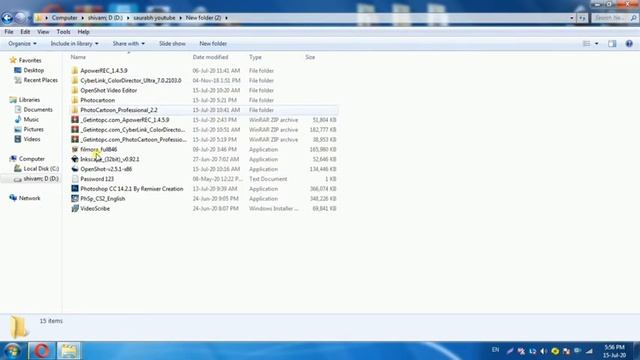
Task: Select filmora application icon
Action: click(x=75, y=149)
